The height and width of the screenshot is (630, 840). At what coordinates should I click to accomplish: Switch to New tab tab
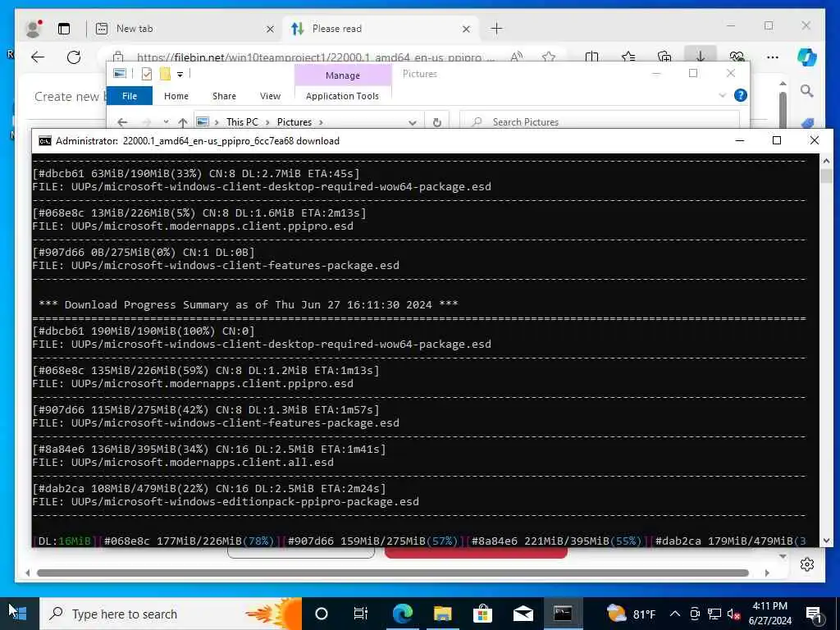point(185,29)
